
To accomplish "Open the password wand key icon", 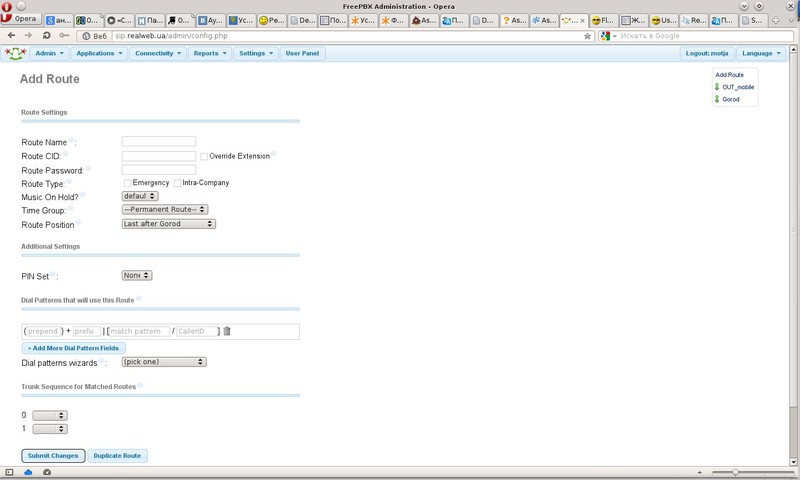I will 64,36.
